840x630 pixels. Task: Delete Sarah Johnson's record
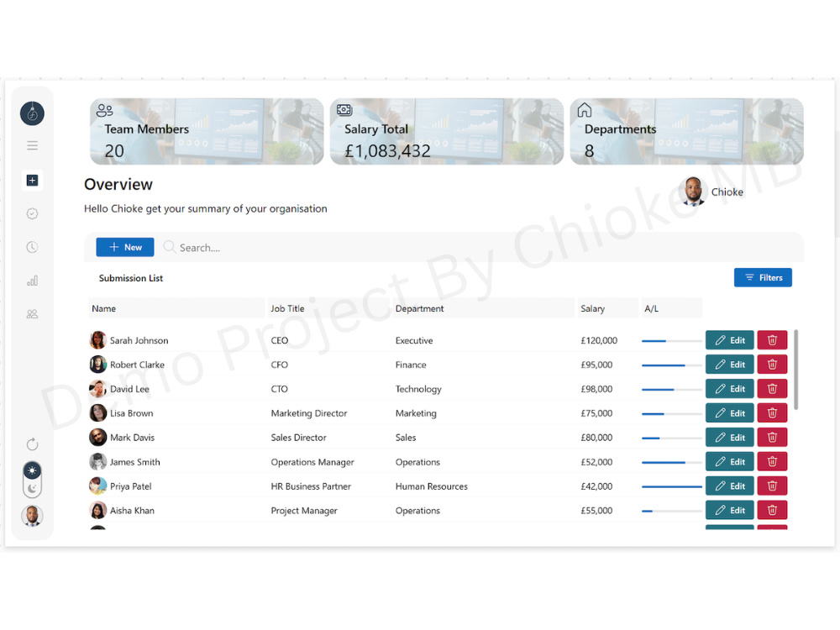point(772,340)
